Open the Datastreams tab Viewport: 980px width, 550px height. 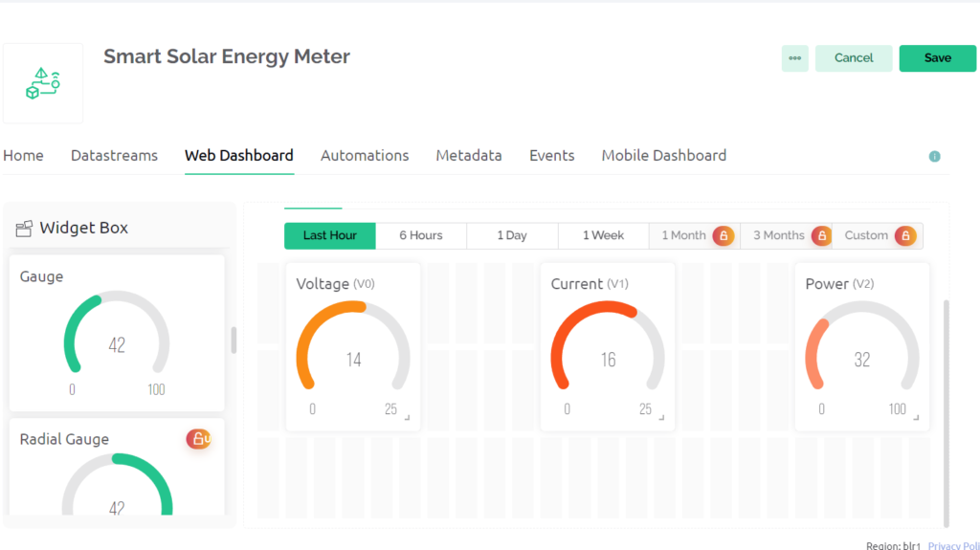point(114,156)
